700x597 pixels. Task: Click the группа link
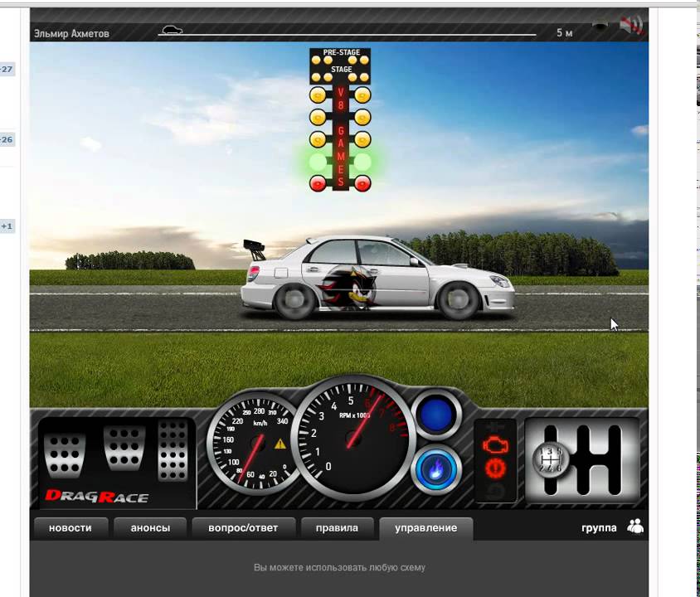[599, 527]
